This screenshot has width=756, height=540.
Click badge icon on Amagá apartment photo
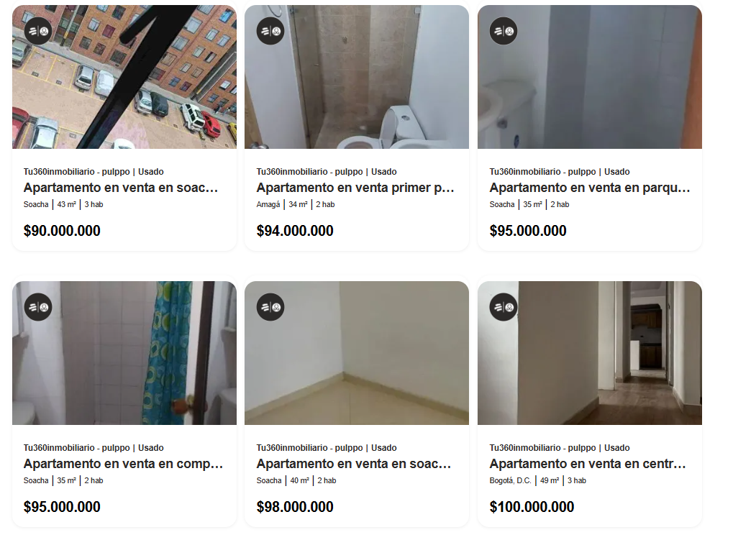coord(270,32)
